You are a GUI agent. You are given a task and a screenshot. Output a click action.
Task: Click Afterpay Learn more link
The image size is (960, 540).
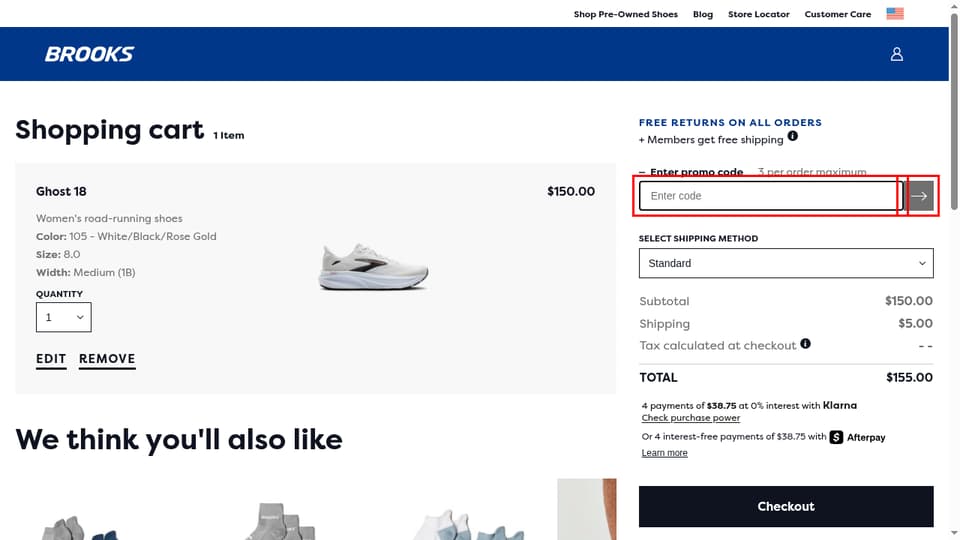664,452
